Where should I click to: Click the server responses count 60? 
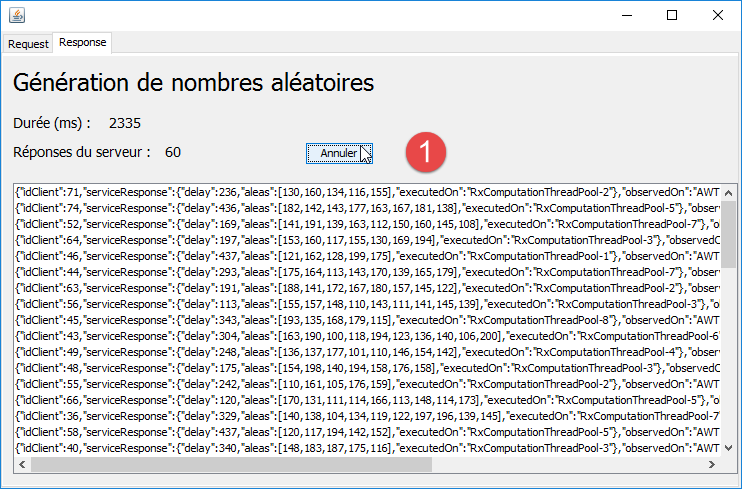(x=173, y=152)
